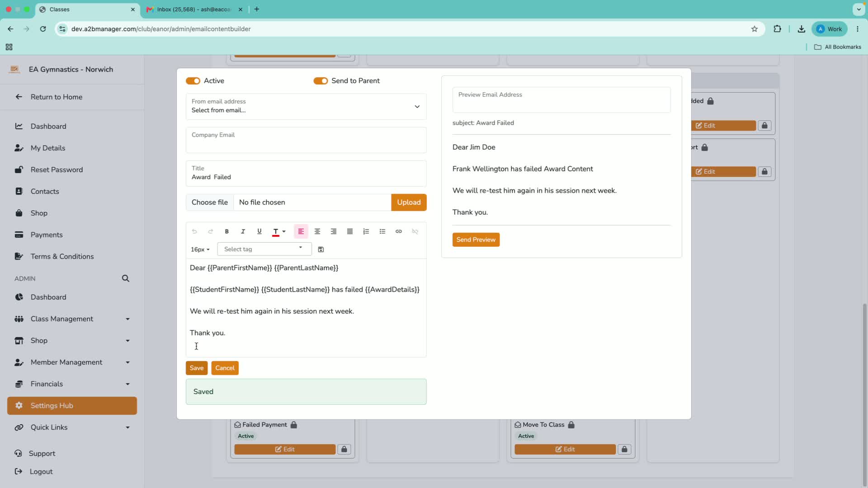Open Settings Hub in the sidebar
Viewport: 868px width, 488px height.
[72, 406]
